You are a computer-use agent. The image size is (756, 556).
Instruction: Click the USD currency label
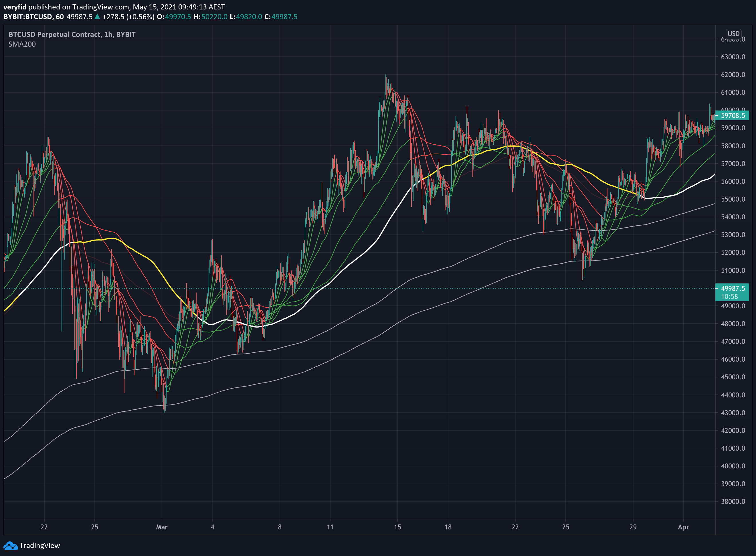pos(733,34)
